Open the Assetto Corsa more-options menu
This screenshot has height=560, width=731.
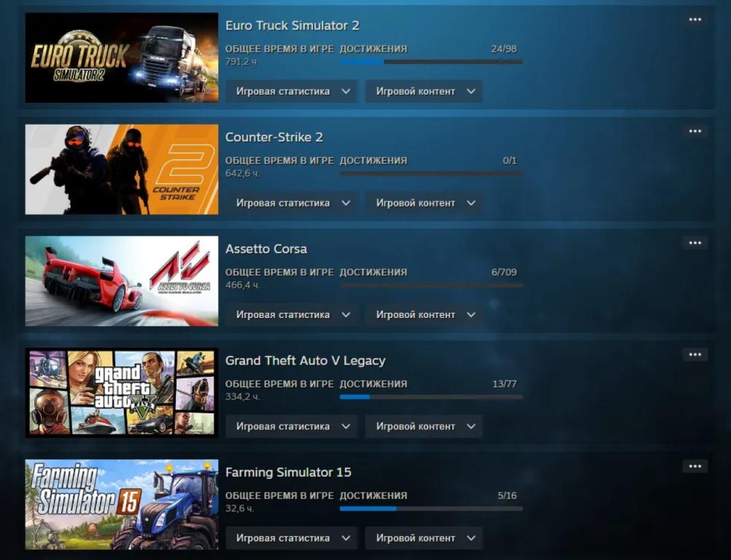point(694,242)
